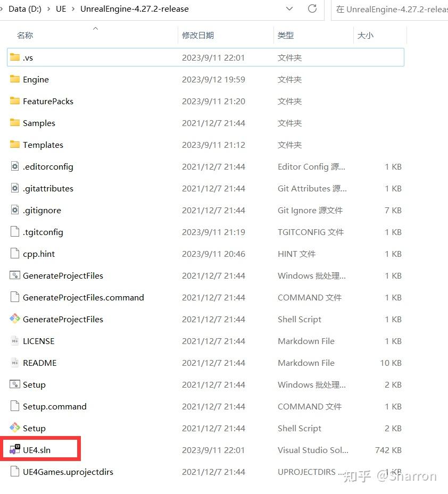Sort by the 名称 column header
The width and height of the screenshot is (448, 494).
pos(25,35)
